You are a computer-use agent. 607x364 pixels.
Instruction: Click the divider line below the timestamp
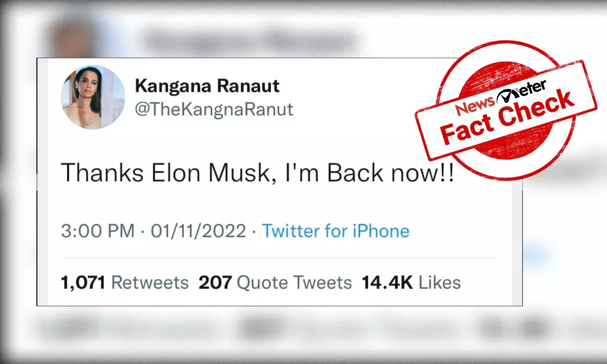pos(279,256)
